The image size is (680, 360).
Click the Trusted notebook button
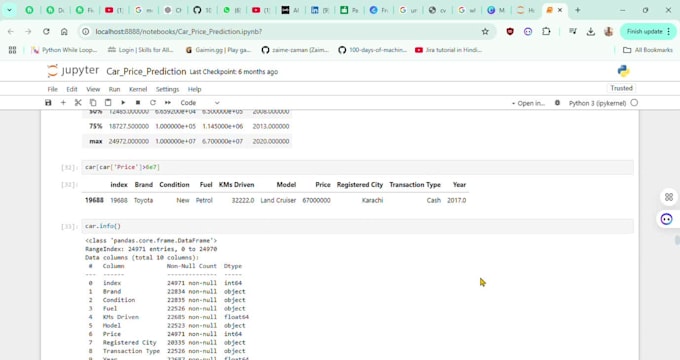pos(621,88)
